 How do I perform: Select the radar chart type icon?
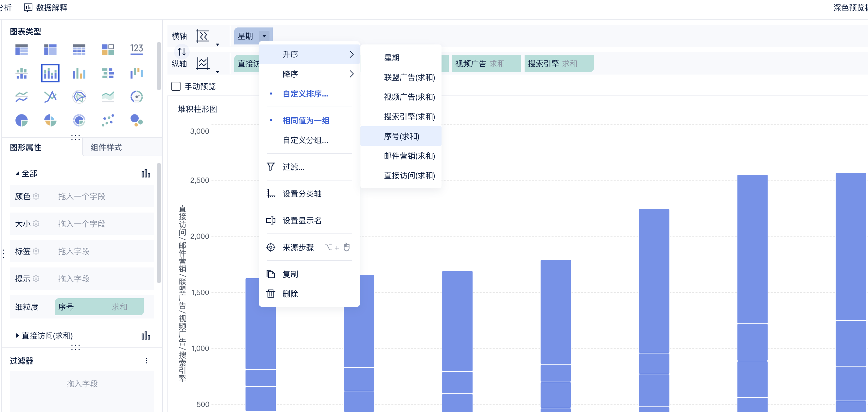coord(79,97)
